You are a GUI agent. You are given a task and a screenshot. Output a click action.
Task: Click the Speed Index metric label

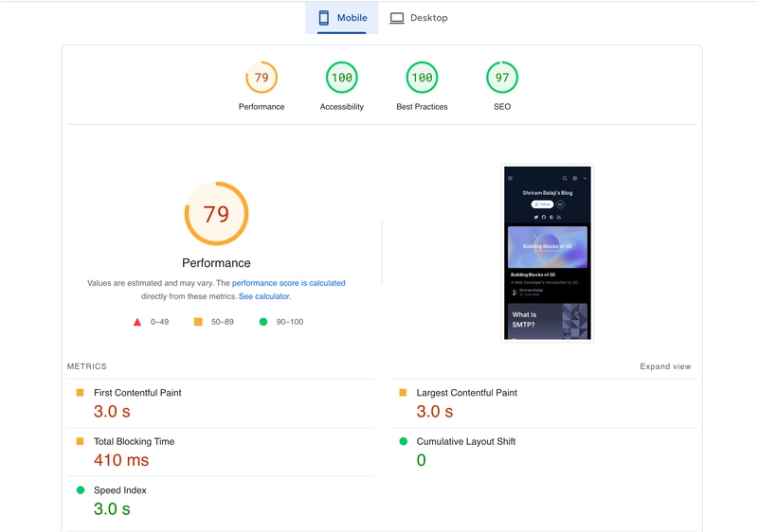coord(120,490)
